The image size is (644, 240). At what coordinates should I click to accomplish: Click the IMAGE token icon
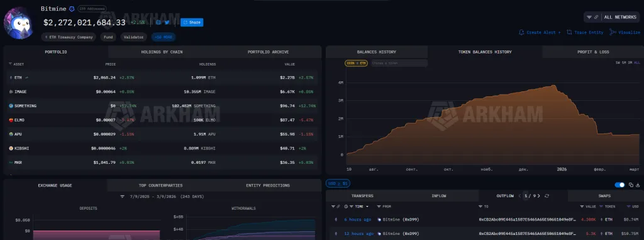[x=11, y=91]
